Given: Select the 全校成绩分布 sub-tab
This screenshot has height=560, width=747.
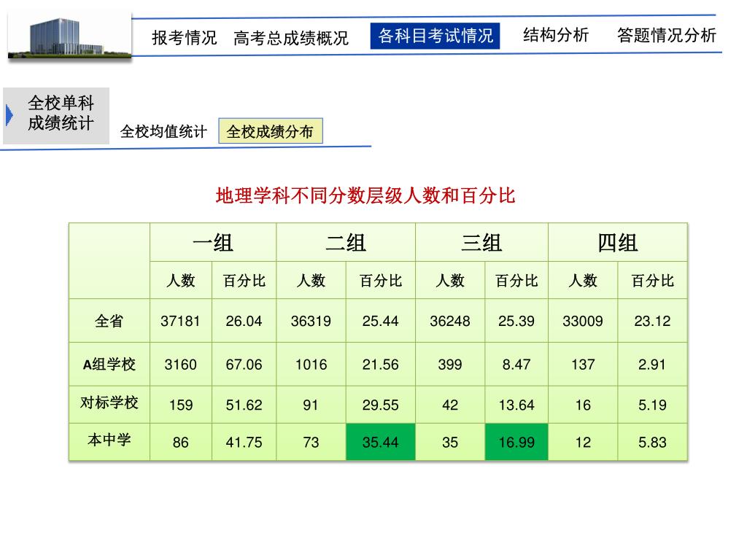Looking at the screenshot, I should pos(271,131).
